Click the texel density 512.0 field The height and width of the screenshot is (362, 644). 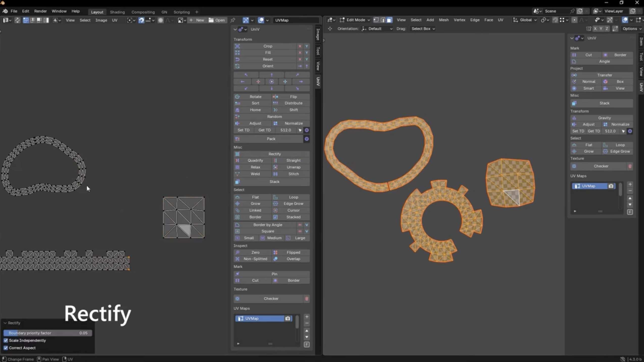(285, 130)
